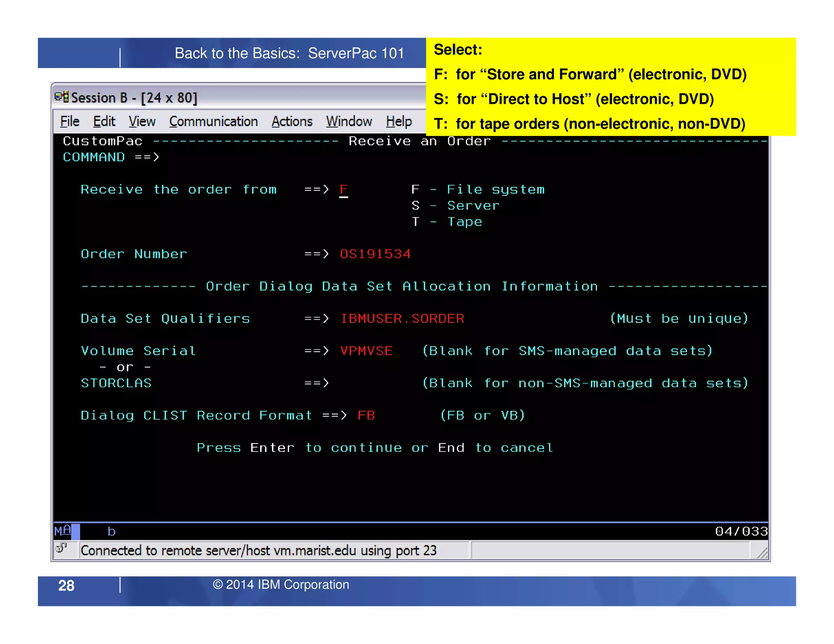The width and height of the screenshot is (834, 644).
Task: Click the '© 2014 IBM Corporation' footer text
Action: 281,585
